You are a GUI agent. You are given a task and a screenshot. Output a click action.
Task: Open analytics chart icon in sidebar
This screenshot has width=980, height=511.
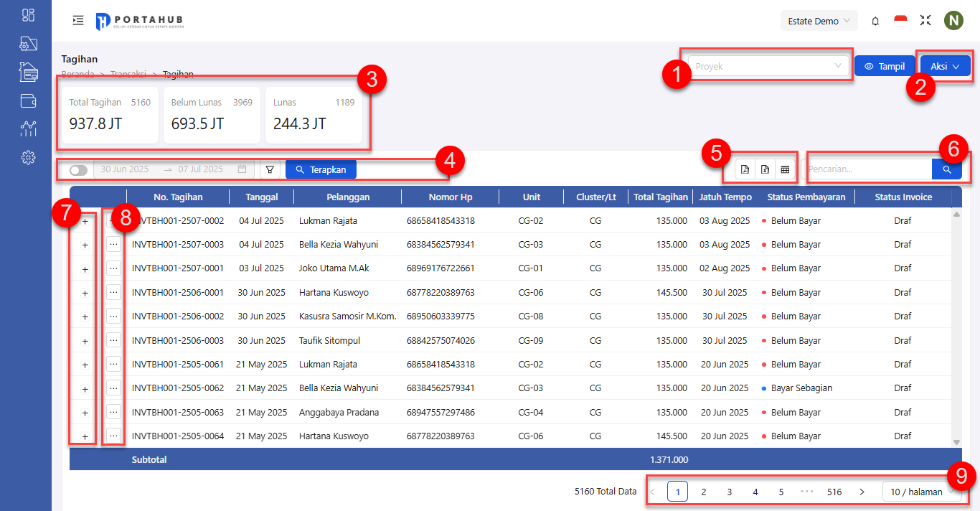[28, 129]
